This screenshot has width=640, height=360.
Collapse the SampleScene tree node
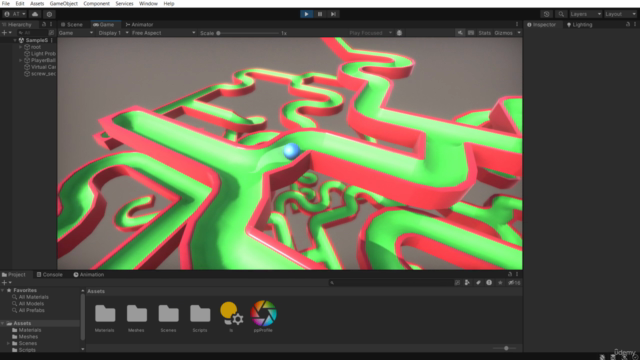coord(15,40)
